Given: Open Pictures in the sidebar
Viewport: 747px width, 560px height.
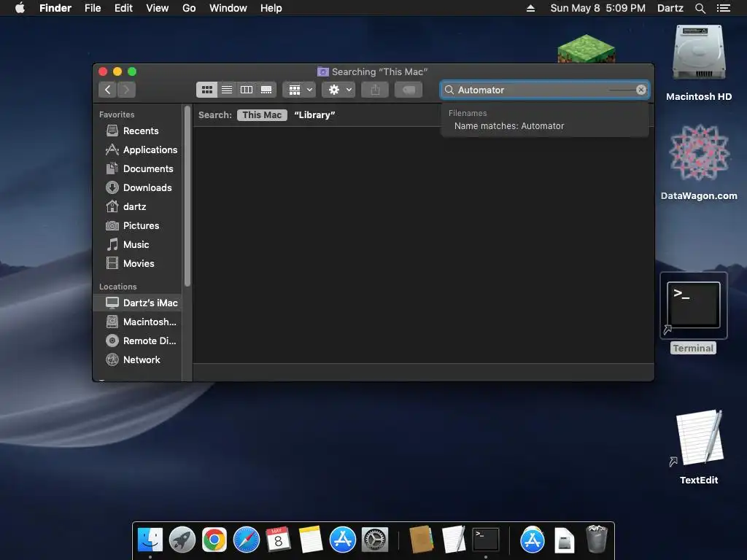Looking at the screenshot, I should (x=138, y=226).
